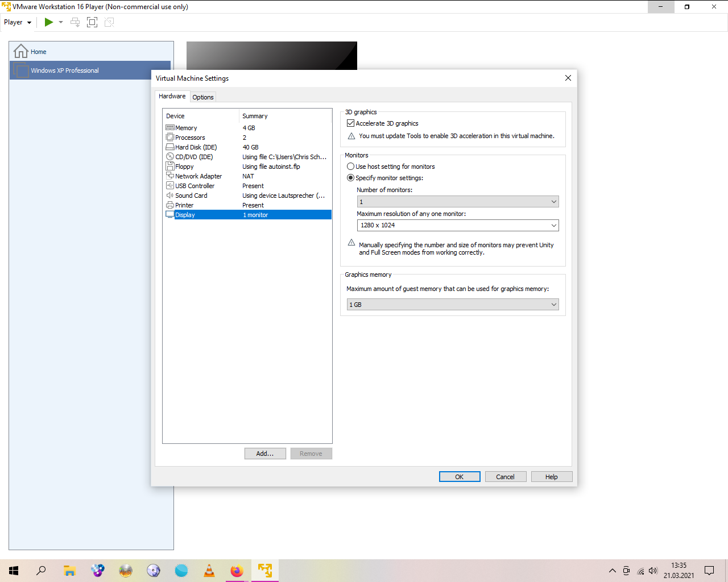Choose Specify monitor settings option
Image resolution: width=728 pixels, height=582 pixels.
(x=351, y=178)
